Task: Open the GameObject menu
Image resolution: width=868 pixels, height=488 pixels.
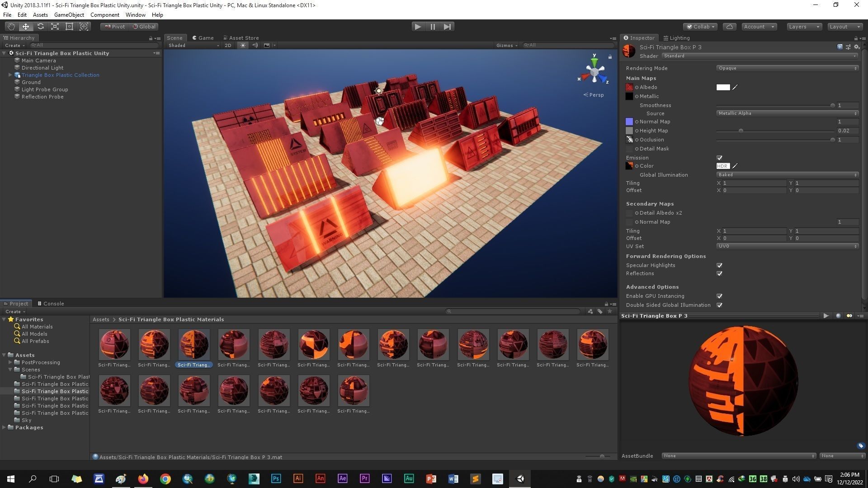Action: click(x=69, y=15)
